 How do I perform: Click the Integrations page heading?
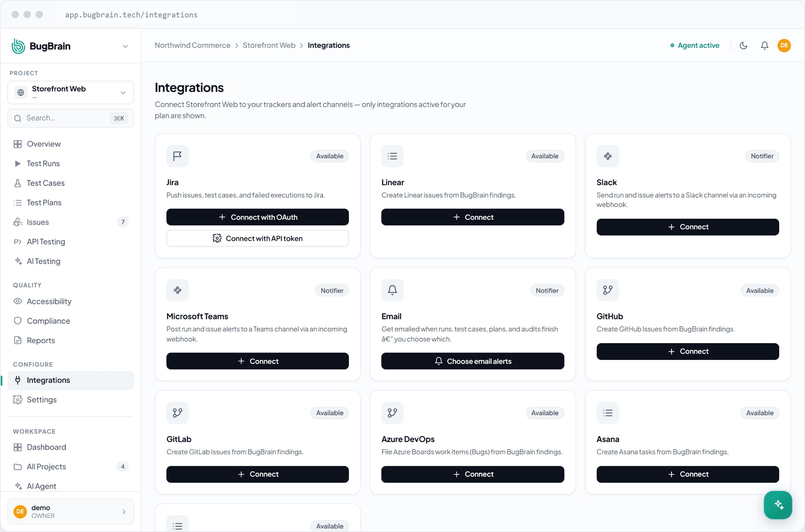click(x=189, y=88)
